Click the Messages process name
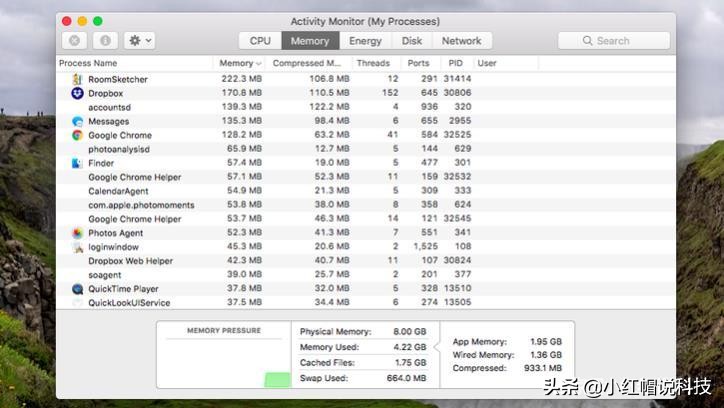This screenshot has width=724, height=408. pyautogui.click(x=109, y=121)
